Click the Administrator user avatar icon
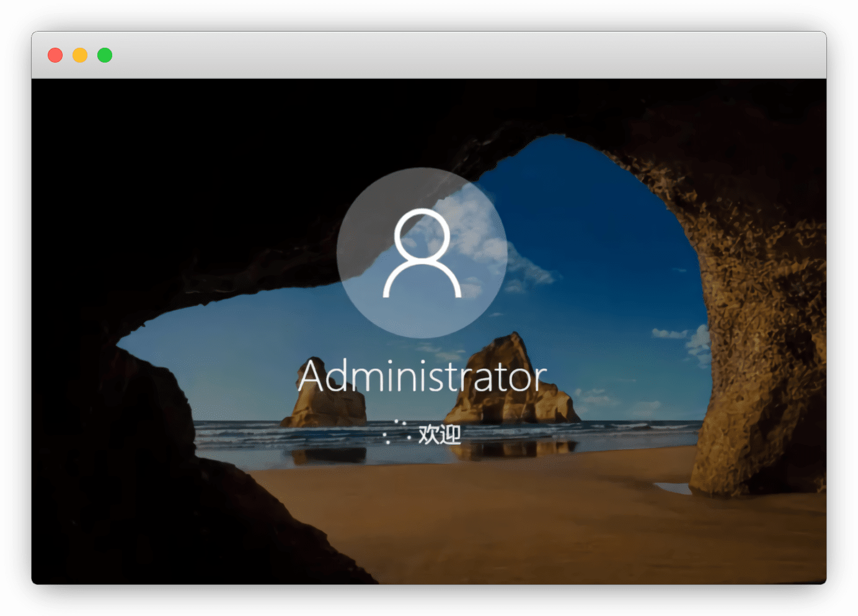This screenshot has height=616, width=858. tap(422, 253)
